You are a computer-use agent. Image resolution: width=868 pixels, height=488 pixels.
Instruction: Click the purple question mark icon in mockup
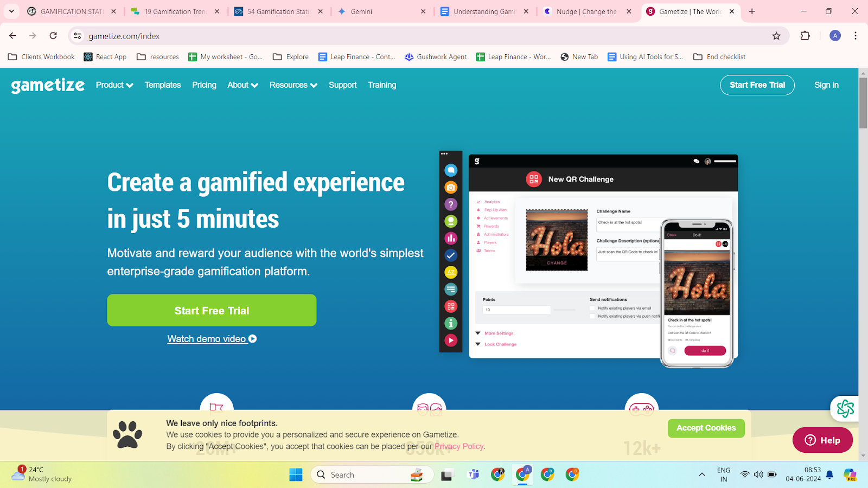tap(451, 204)
